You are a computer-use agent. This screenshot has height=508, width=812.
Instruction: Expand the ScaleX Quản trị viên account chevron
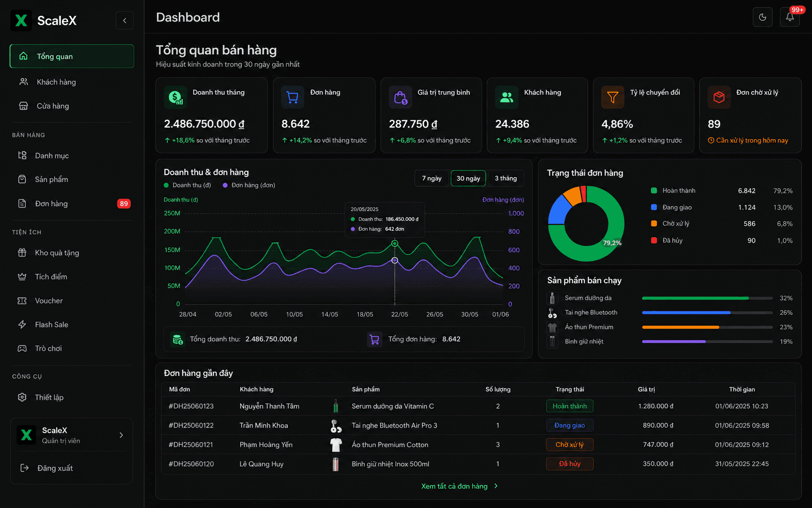point(121,435)
